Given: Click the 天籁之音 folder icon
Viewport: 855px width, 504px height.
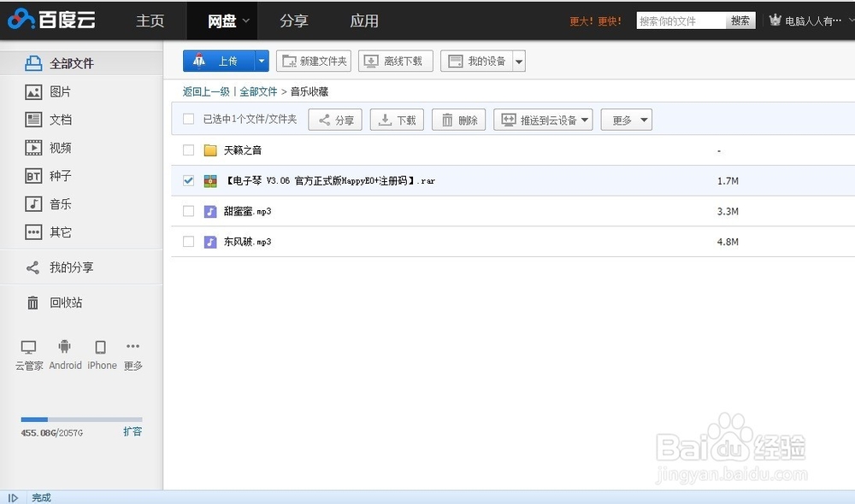Looking at the screenshot, I should (x=210, y=150).
